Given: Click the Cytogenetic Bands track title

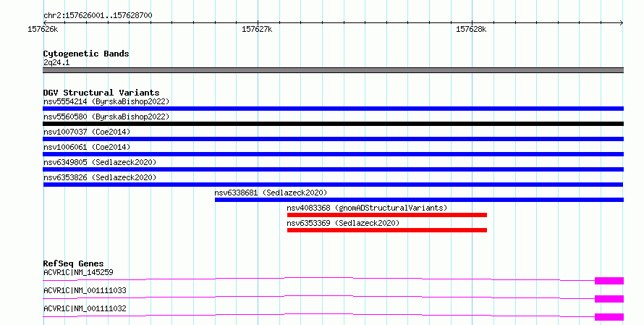Looking at the screenshot, I should point(86,54).
